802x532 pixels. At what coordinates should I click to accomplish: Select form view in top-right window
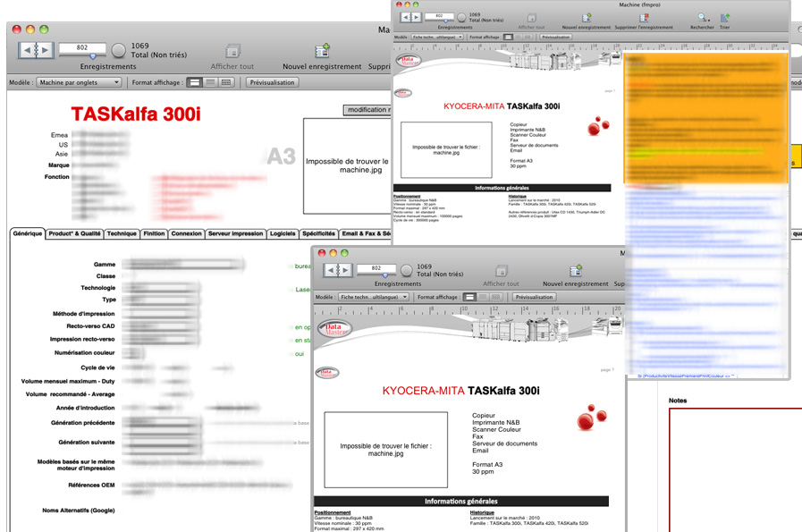click(x=508, y=37)
